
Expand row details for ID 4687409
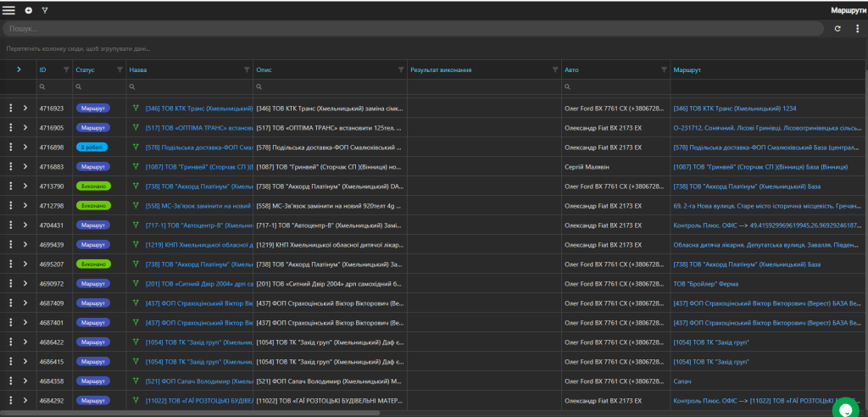click(25, 303)
